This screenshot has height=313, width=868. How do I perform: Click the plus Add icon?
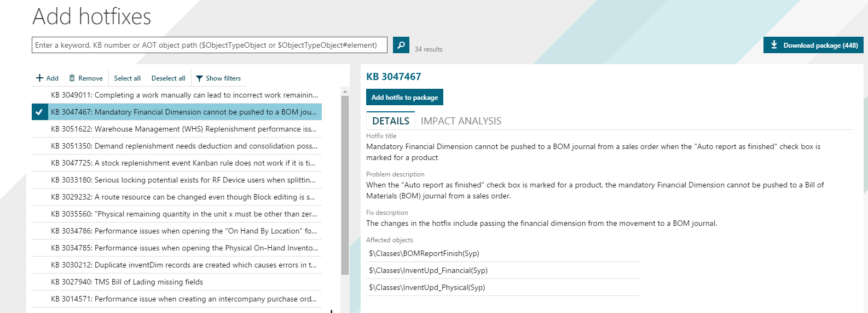40,78
